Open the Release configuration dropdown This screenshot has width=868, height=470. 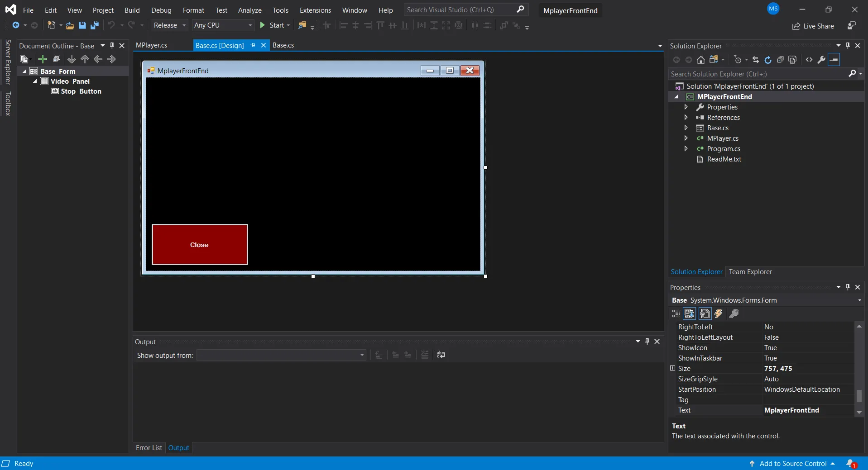click(169, 25)
